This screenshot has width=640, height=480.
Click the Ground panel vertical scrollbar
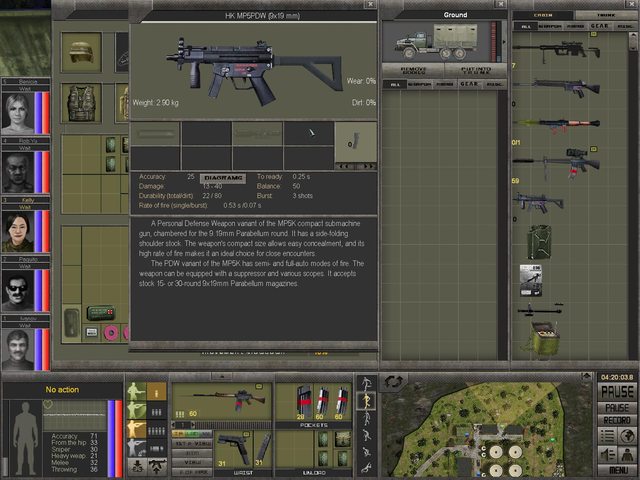pyautogui.click(x=503, y=224)
